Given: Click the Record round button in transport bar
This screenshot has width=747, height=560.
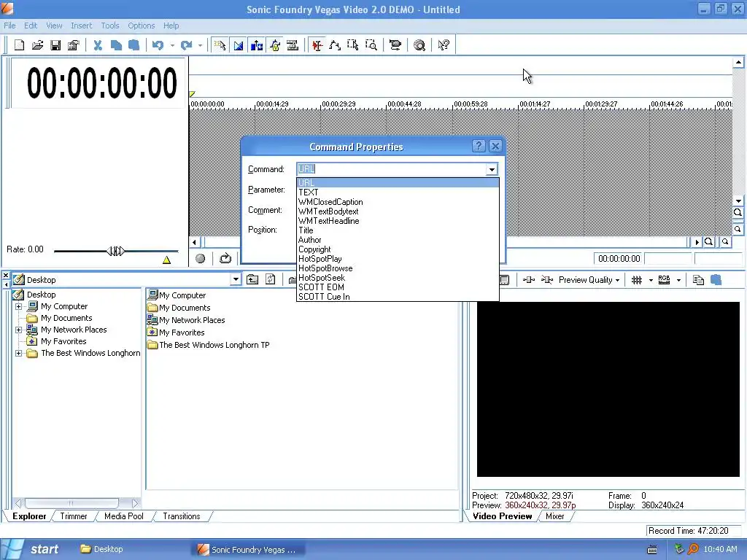Looking at the screenshot, I should tap(201, 259).
